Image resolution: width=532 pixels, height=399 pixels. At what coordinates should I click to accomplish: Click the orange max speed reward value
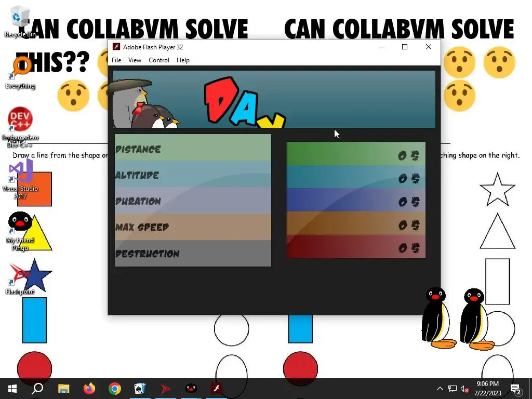click(409, 225)
